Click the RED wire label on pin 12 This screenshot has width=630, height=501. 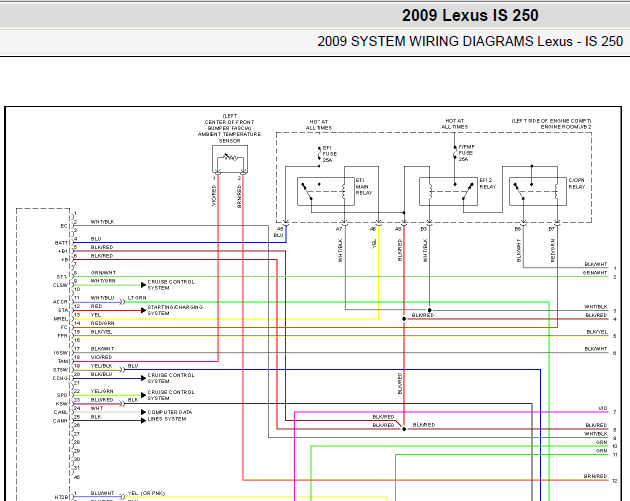tap(96, 306)
